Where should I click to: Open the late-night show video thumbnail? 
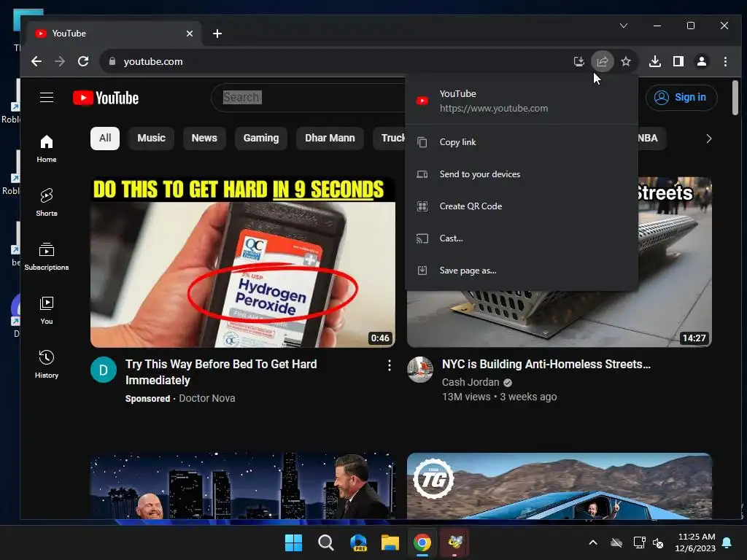pyautogui.click(x=242, y=486)
